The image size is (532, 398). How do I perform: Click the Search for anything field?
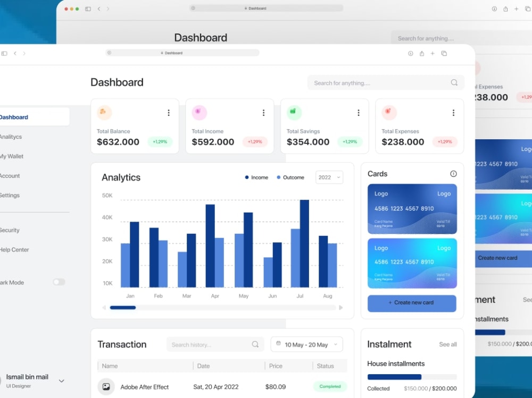click(386, 83)
